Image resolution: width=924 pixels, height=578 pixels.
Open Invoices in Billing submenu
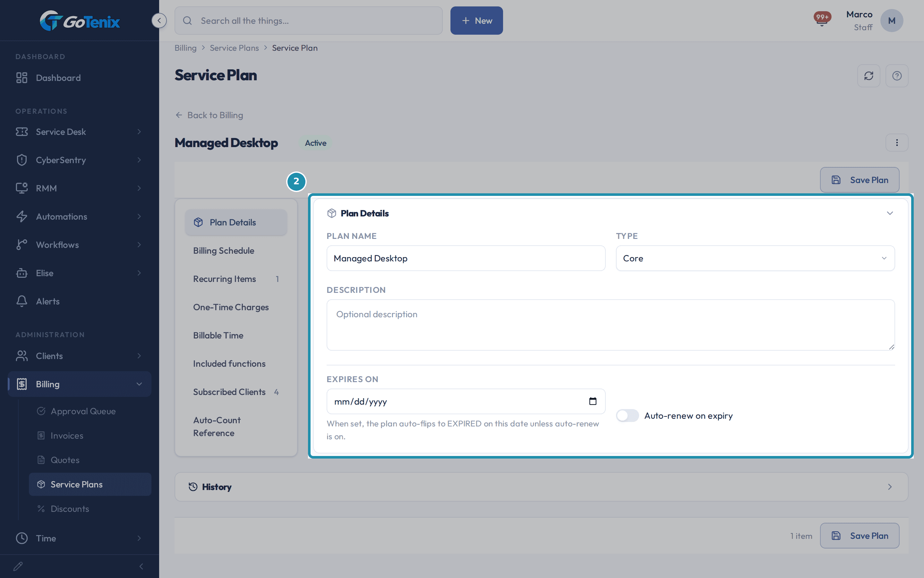coord(90,435)
